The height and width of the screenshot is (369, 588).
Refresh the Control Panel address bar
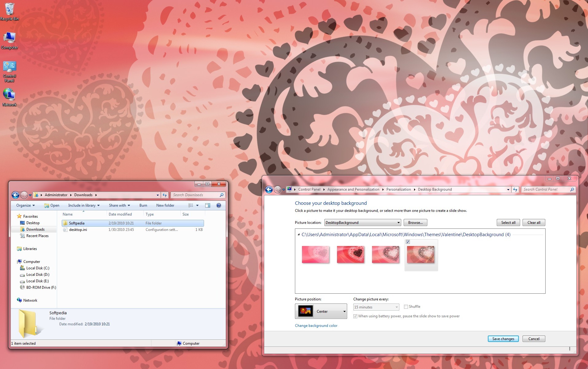(x=515, y=189)
